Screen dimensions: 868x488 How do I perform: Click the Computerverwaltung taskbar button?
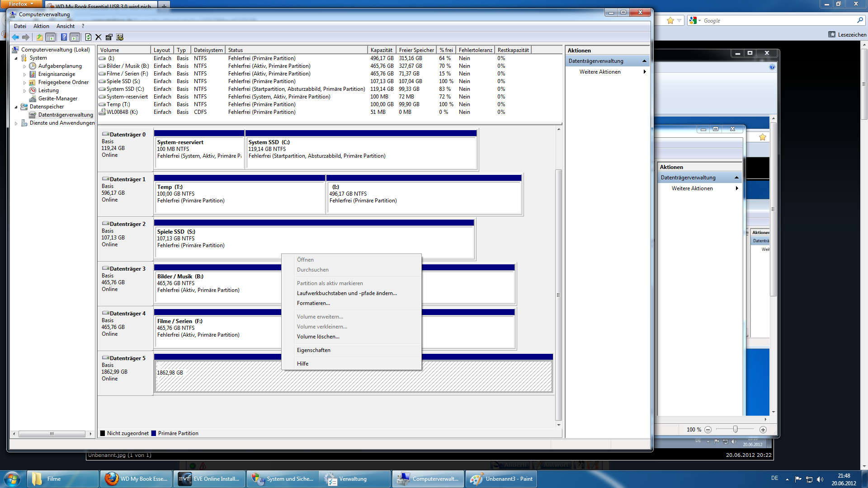pos(428,479)
